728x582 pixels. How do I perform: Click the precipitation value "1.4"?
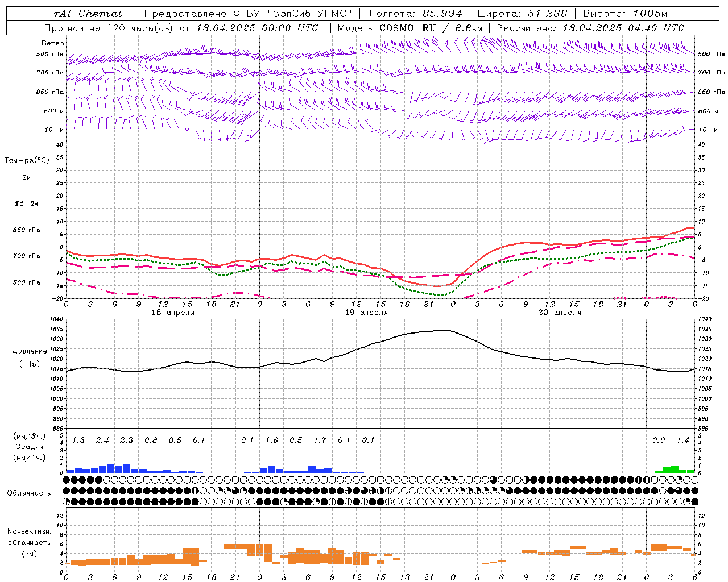tap(682, 440)
